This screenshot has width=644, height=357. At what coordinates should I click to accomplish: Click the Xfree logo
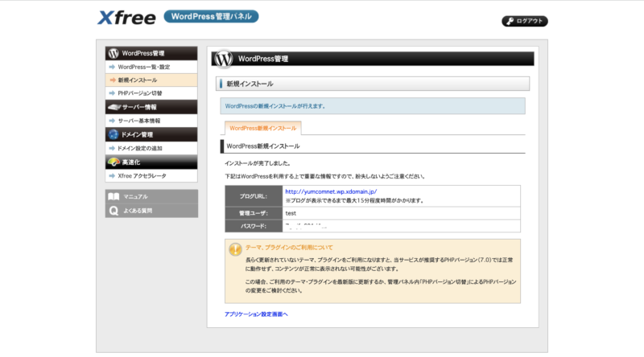point(126,18)
